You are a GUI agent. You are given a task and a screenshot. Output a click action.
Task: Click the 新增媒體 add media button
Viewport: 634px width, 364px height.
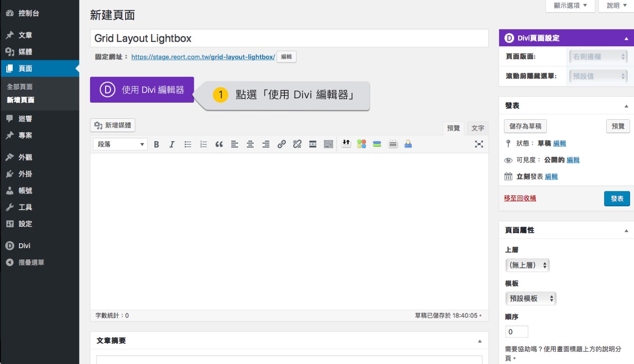[x=113, y=125]
